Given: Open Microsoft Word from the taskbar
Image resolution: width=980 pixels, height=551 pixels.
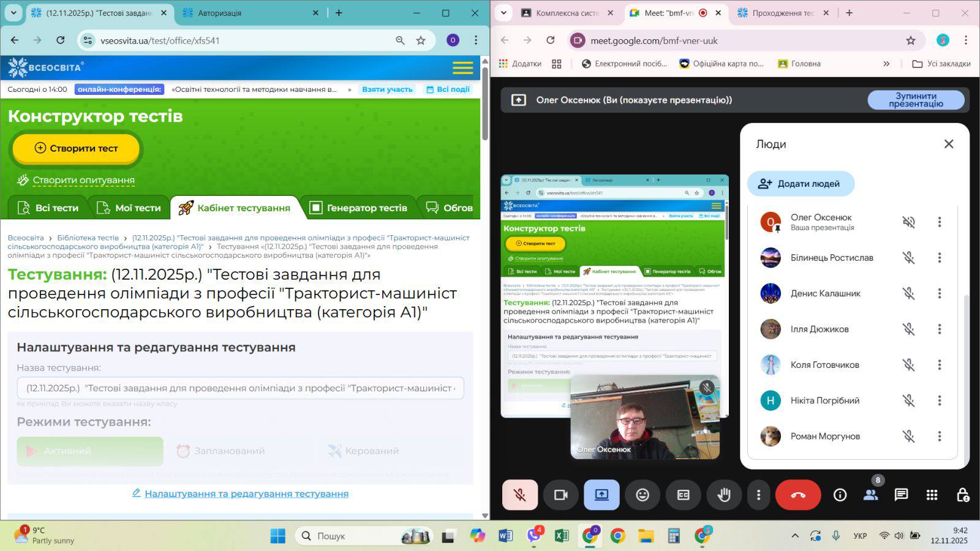Looking at the screenshot, I should tap(505, 536).
